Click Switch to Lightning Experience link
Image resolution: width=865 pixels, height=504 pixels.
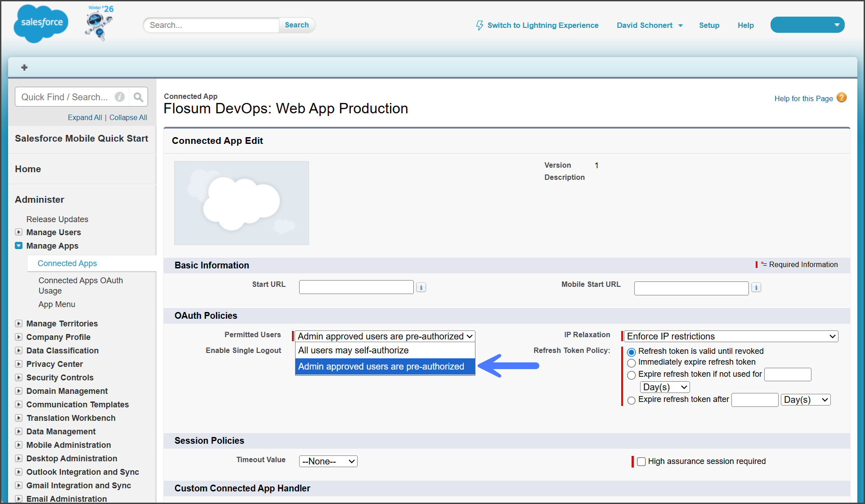(x=542, y=25)
